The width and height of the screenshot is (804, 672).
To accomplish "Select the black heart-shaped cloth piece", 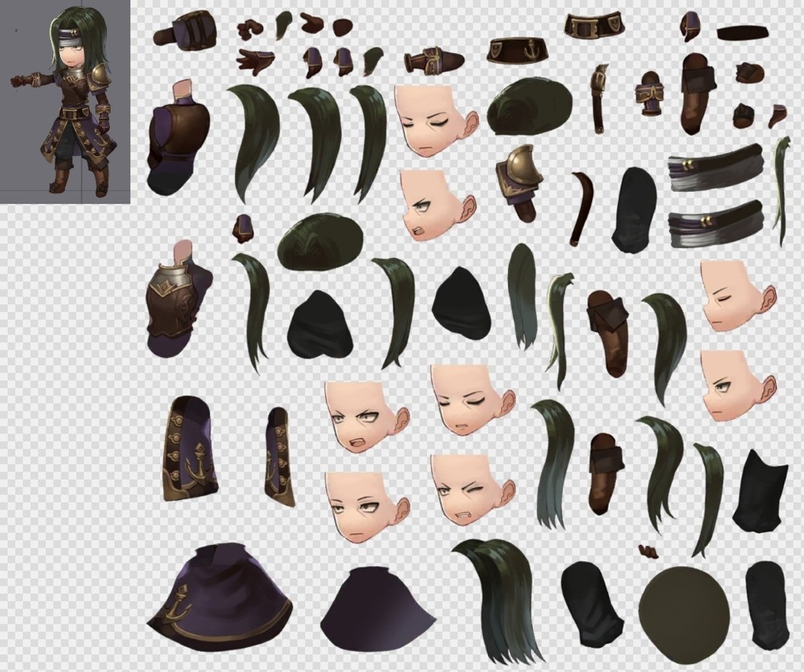I will 320,325.
